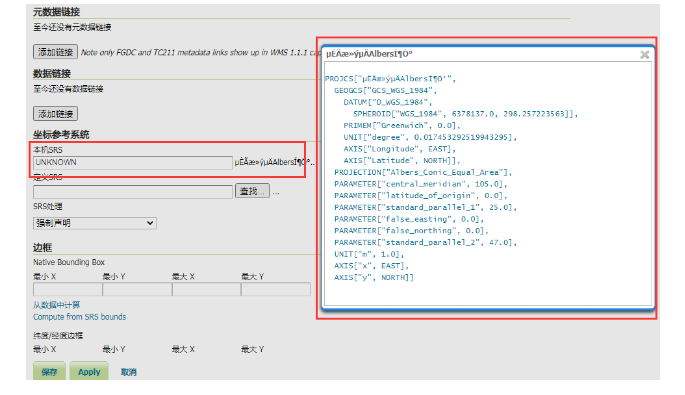The height and width of the screenshot is (395, 685).
Task: Click the popup title bar text
Action: 369,54
